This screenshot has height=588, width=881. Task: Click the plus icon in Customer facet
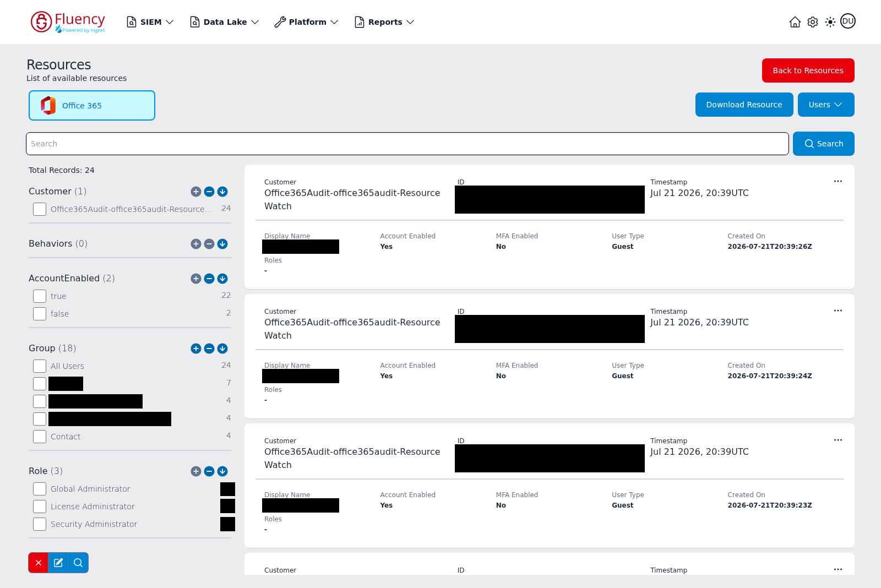(196, 192)
